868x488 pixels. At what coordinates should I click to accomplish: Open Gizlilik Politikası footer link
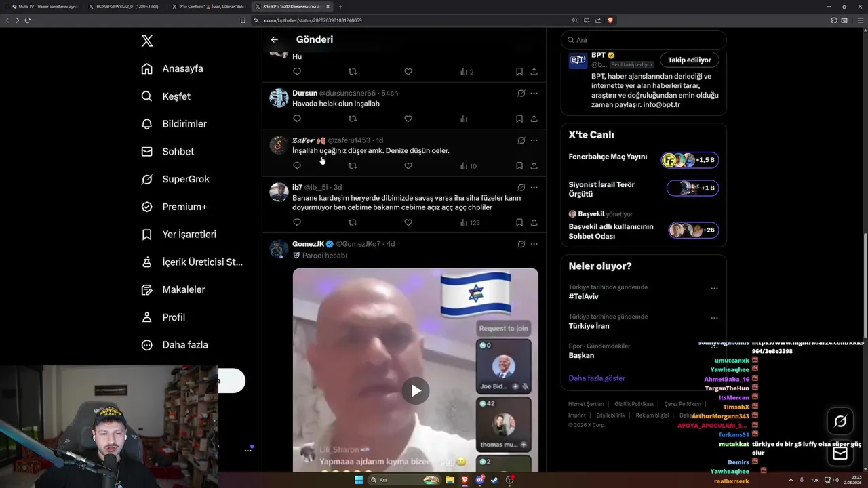[634, 404]
